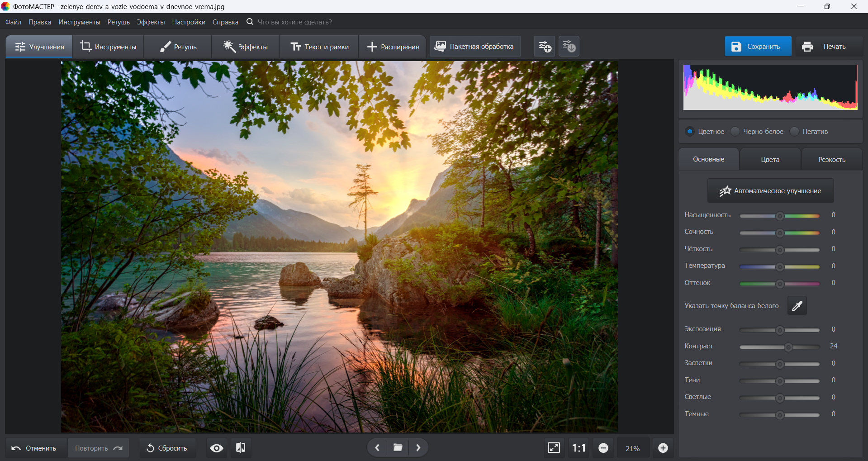Select the Цветное color mode
868x461 pixels.
[x=705, y=132]
